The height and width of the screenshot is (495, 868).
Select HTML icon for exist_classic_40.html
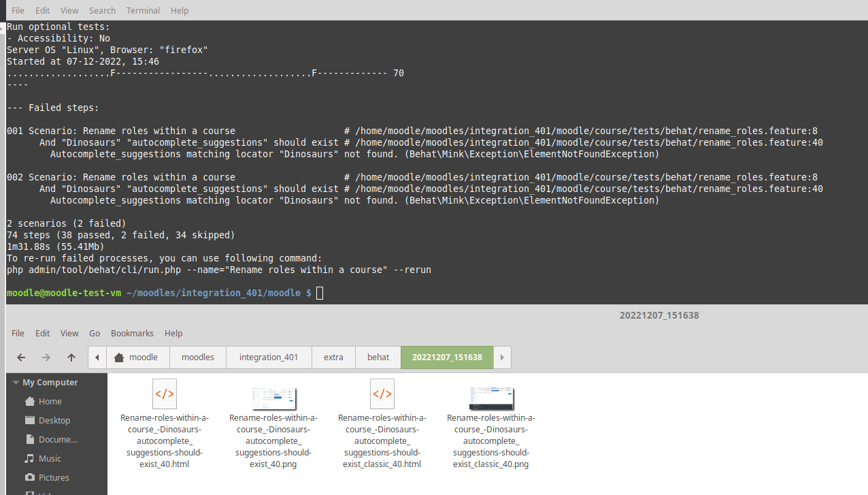click(382, 394)
